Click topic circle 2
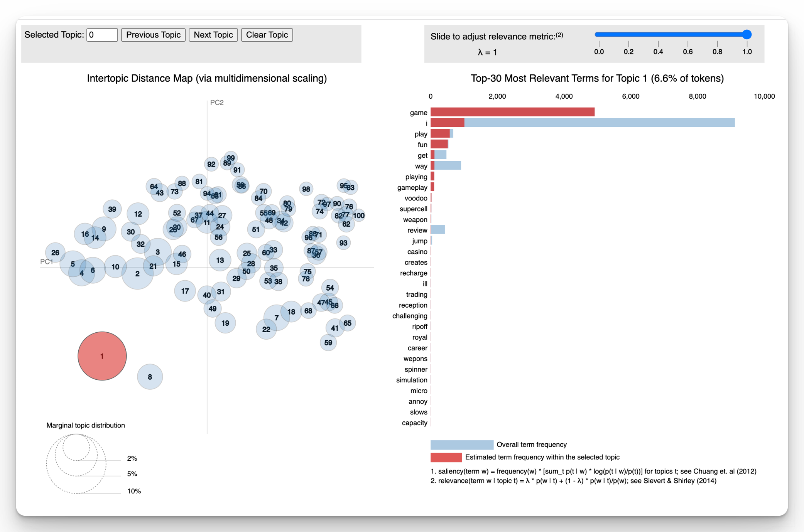The image size is (804, 532). pos(137,274)
